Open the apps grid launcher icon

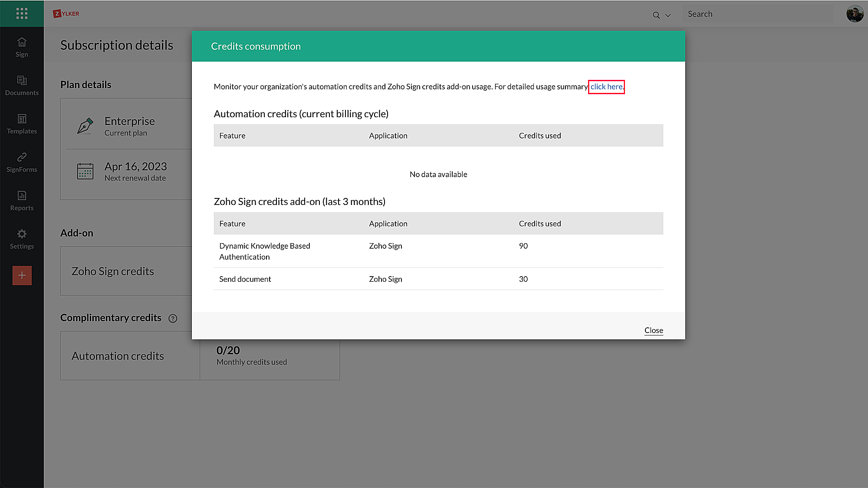22,13
